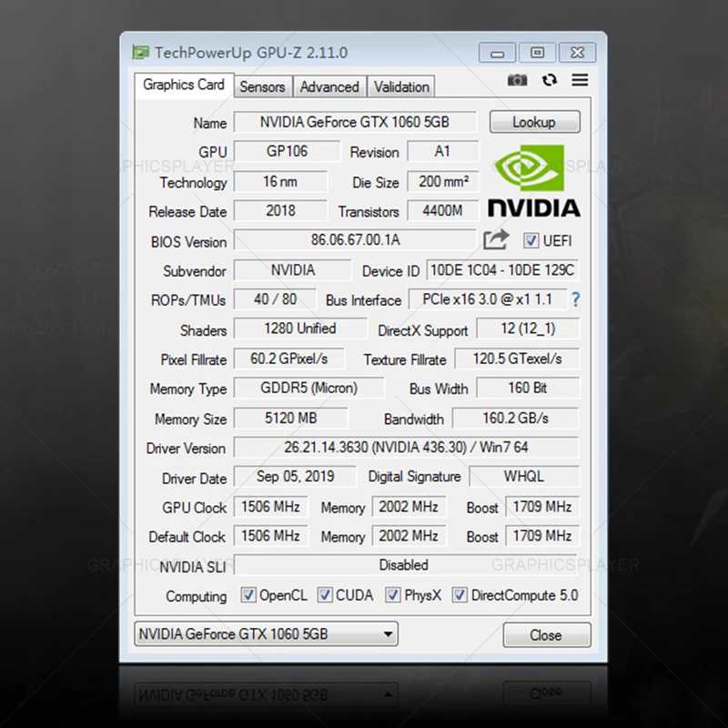Viewport: 728px width, 728px height.
Task: Click the Bus Interface question mark
Action: [x=576, y=299]
